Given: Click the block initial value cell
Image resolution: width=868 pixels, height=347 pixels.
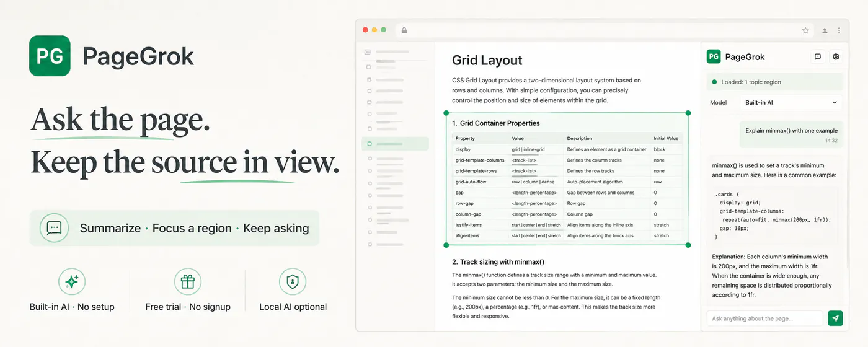Looking at the screenshot, I should click(x=659, y=149).
